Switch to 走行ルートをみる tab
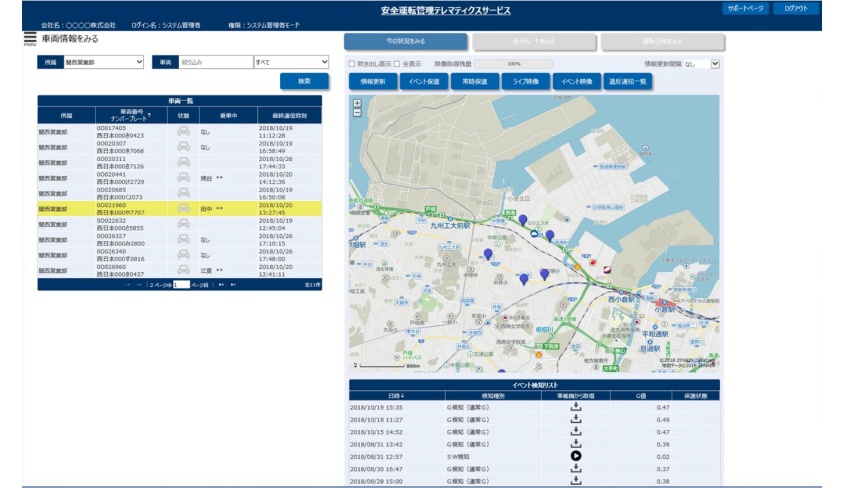The width and height of the screenshot is (845, 488). pyautogui.click(x=534, y=41)
